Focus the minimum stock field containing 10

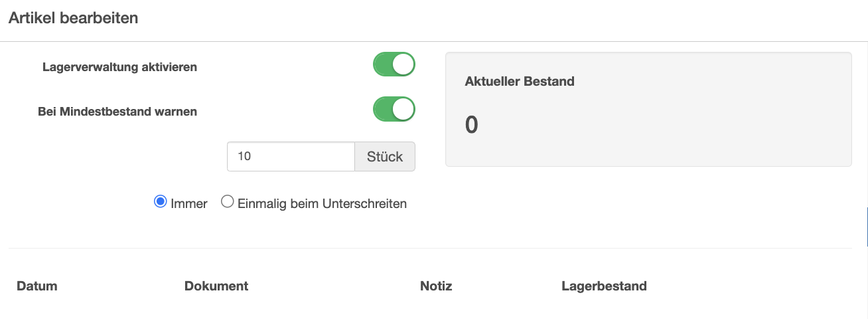tap(291, 157)
